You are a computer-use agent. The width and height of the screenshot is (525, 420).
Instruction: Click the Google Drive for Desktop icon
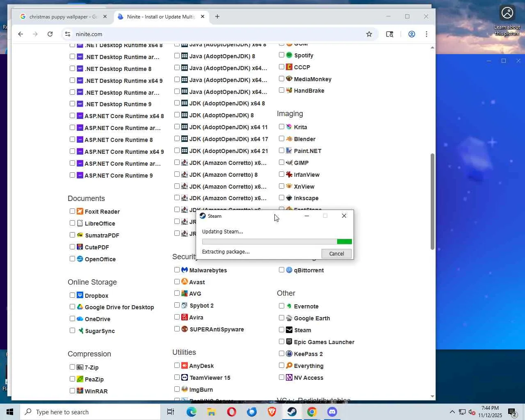tap(80, 307)
